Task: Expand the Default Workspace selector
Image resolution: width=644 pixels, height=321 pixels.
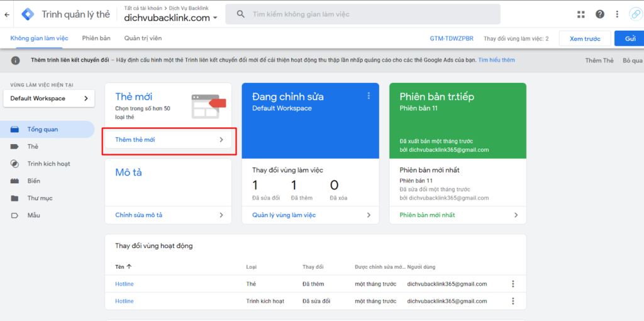Action: [x=49, y=99]
